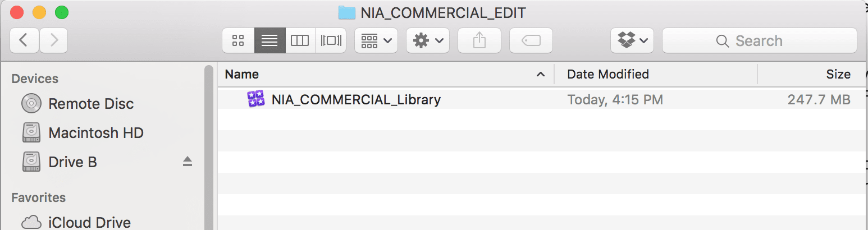Screen dimensions: 868x230
Task: Switch to list view
Action: pos(269,40)
